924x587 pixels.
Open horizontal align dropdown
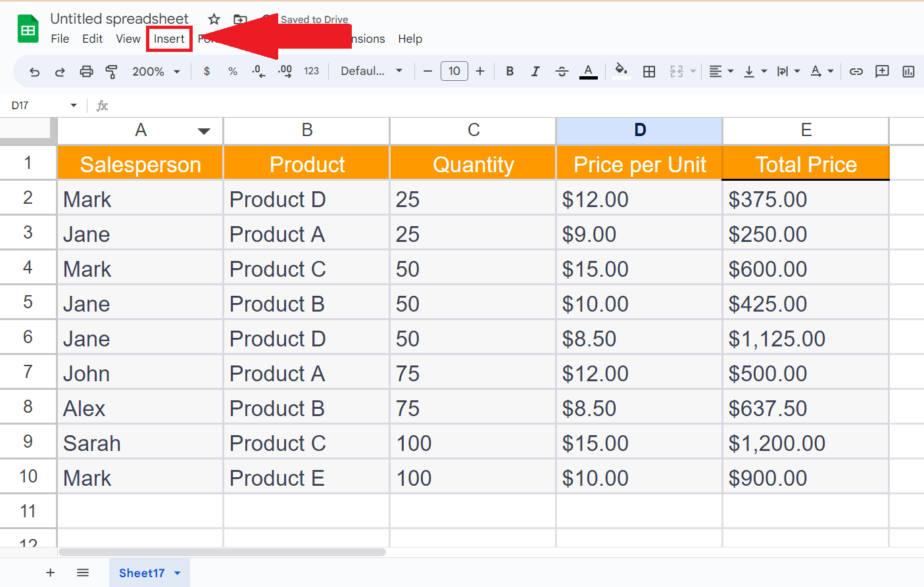(721, 72)
